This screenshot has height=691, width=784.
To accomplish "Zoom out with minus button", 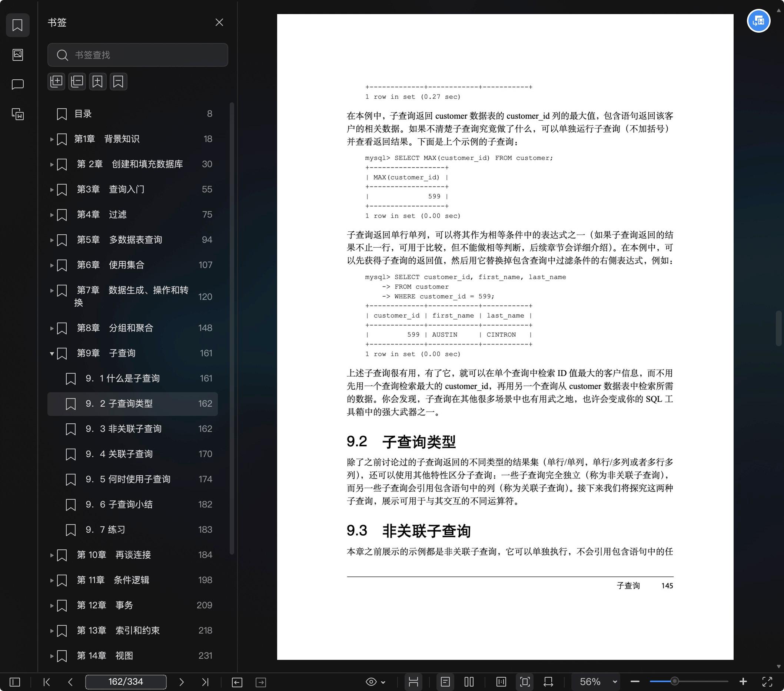I will [x=635, y=682].
